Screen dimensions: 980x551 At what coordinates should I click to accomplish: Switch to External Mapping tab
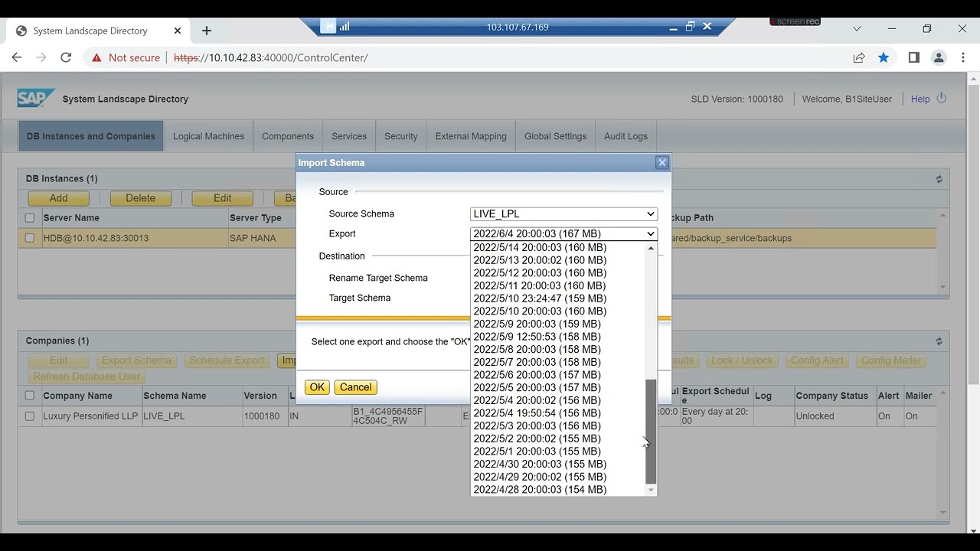point(471,136)
